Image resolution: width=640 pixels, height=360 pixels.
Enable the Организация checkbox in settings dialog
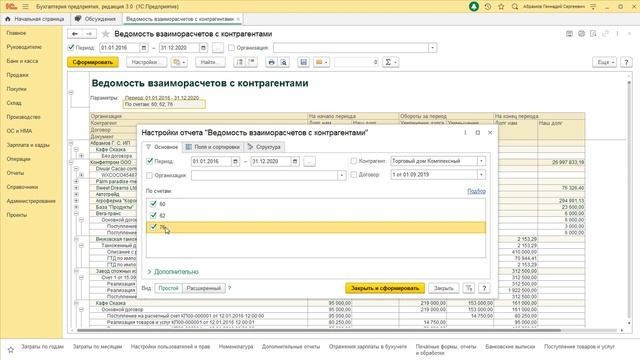pyautogui.click(x=150, y=175)
